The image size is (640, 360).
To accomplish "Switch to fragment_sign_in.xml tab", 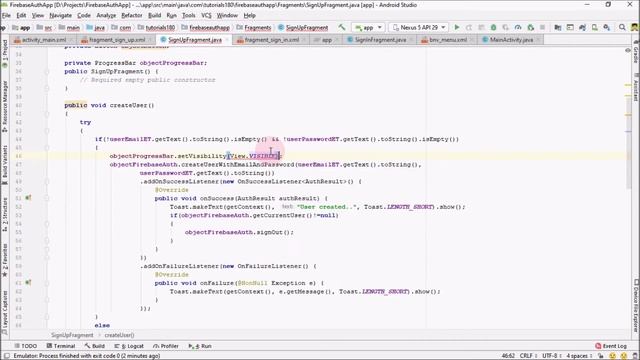I will click(271, 40).
